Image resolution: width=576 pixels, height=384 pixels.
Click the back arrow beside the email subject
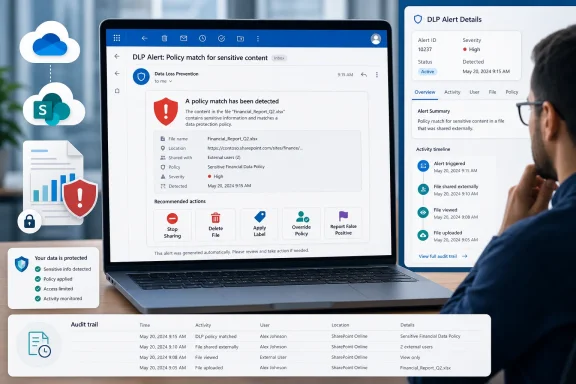(x=117, y=56)
